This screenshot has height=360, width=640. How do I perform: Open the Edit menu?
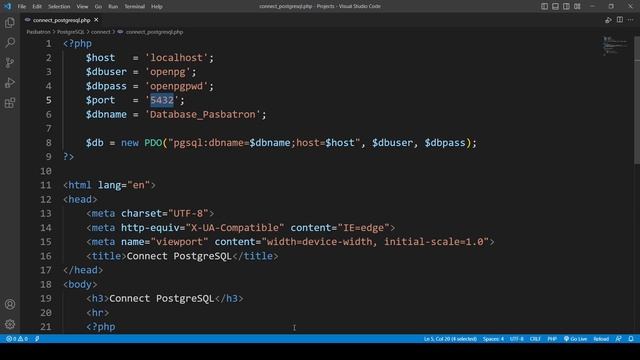37,7
